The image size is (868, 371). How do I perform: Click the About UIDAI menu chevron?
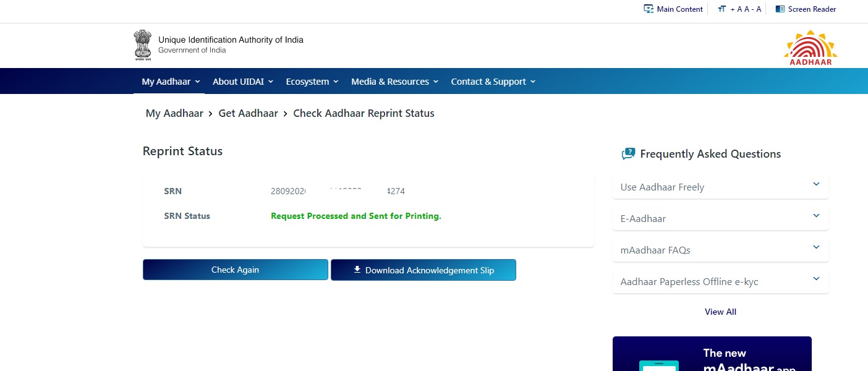point(271,82)
